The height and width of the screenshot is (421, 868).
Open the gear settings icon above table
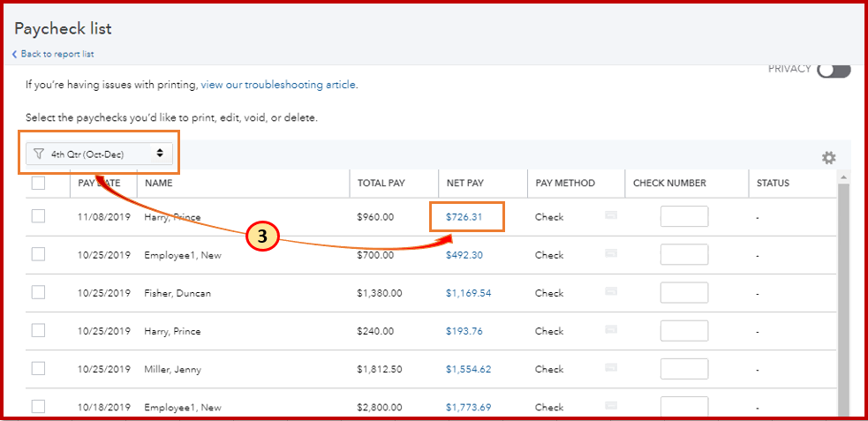coord(828,158)
